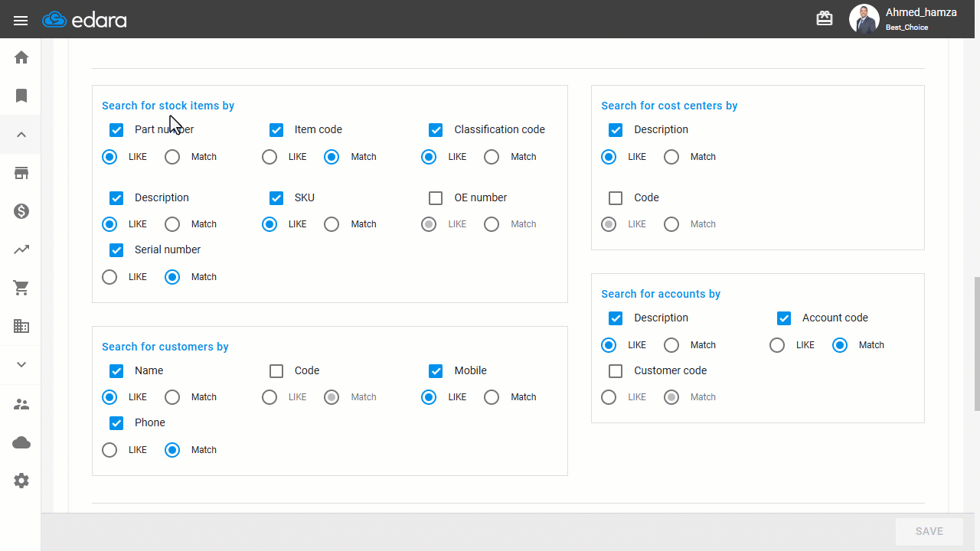
Task: Open the bookmark sidebar icon
Action: tap(21, 96)
